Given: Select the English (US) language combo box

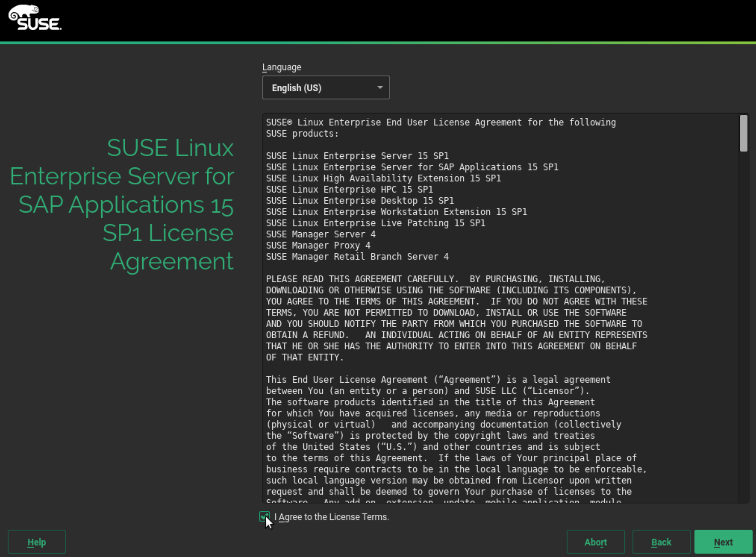Looking at the screenshot, I should click(x=326, y=88).
